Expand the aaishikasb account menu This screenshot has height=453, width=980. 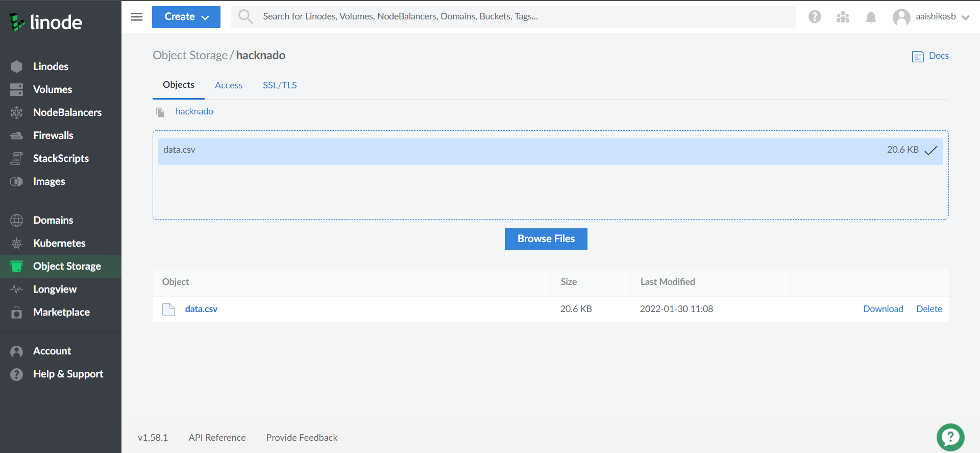click(942, 17)
